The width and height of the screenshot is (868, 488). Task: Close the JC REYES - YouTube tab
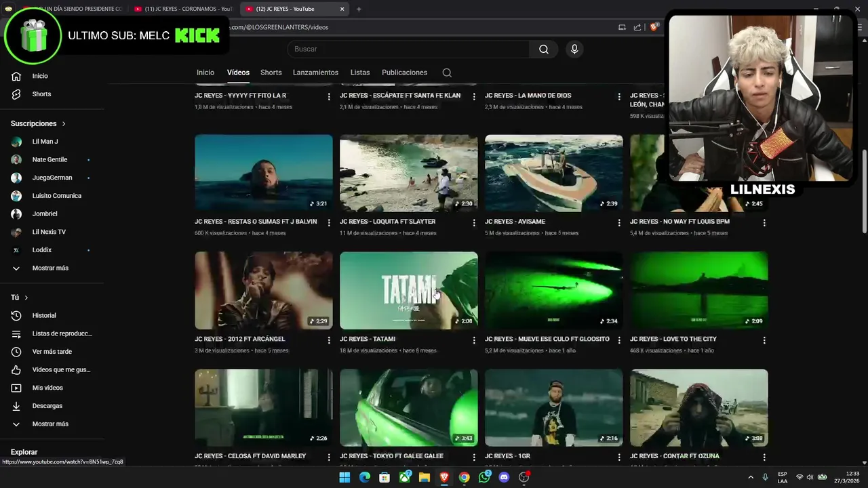[342, 9]
